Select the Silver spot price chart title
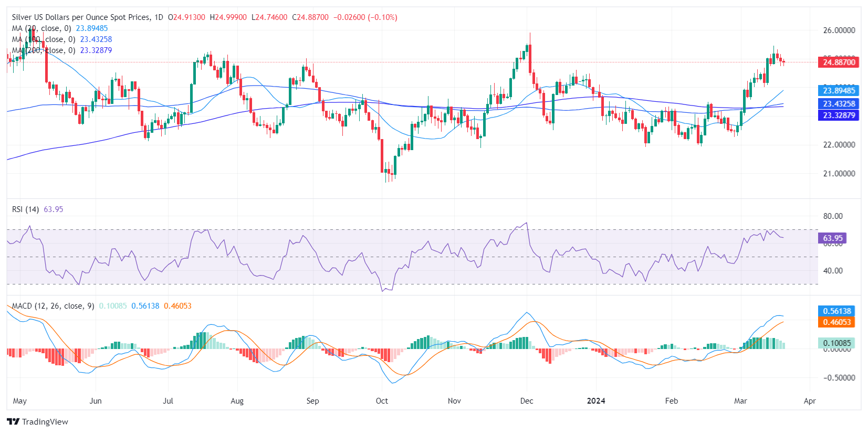 pyautogui.click(x=81, y=17)
